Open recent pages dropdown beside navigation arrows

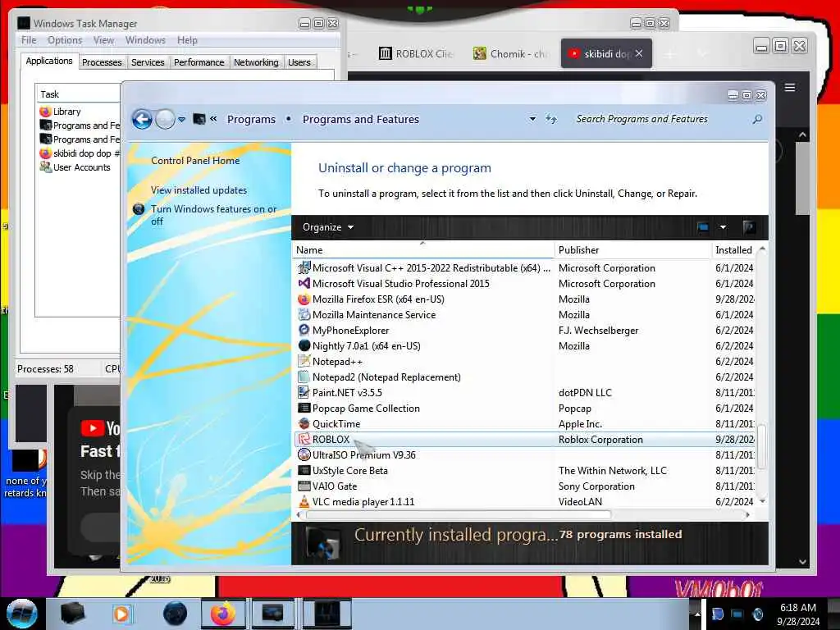[x=181, y=119]
